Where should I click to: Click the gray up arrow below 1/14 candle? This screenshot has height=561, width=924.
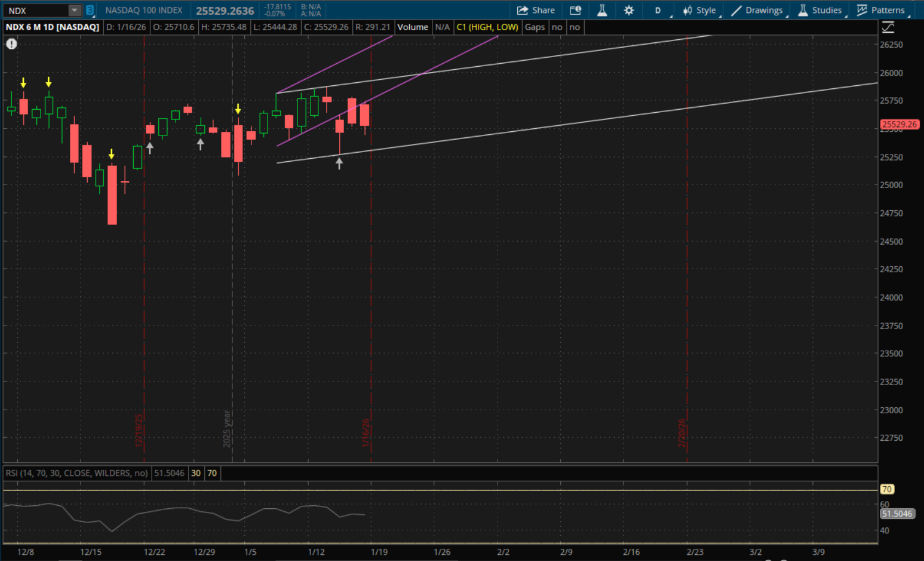pos(339,163)
